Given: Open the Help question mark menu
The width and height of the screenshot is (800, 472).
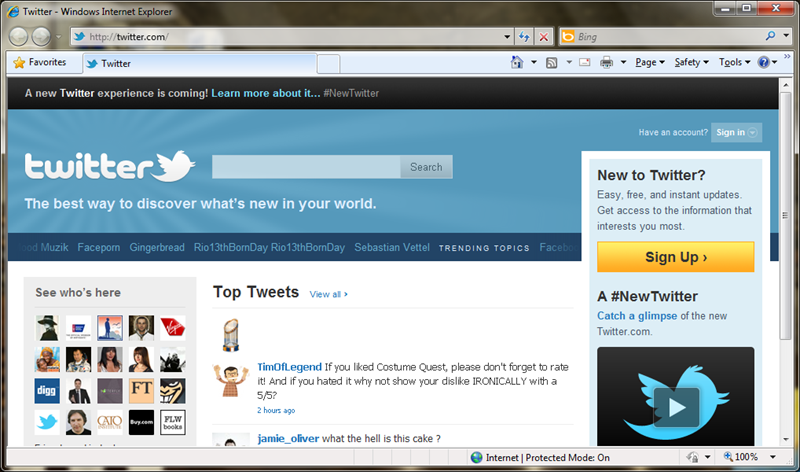Looking at the screenshot, I should (x=767, y=62).
